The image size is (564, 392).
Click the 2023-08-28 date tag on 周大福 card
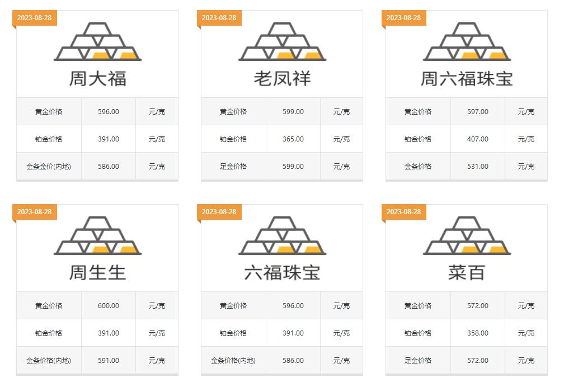click(x=35, y=18)
